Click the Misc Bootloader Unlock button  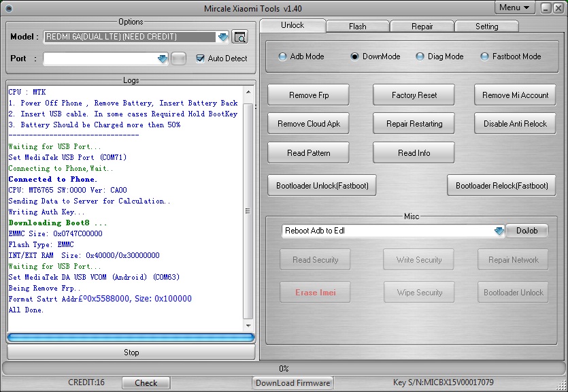[x=514, y=293]
